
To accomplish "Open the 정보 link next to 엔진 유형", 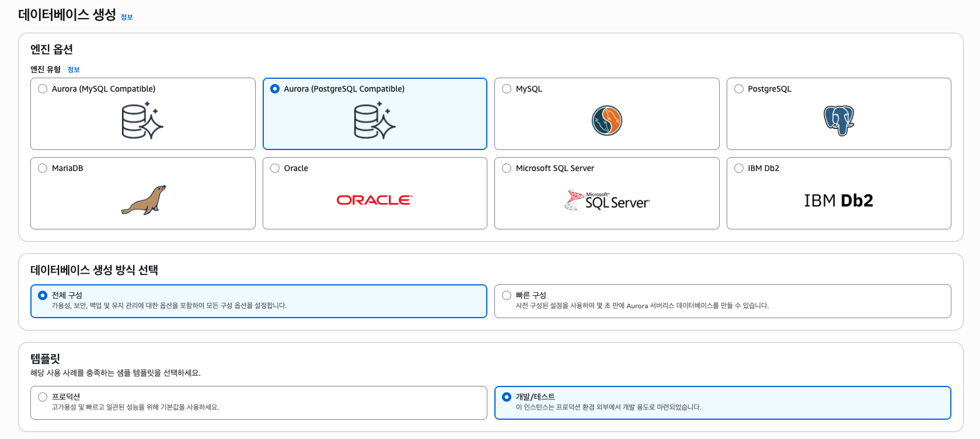I will (x=74, y=69).
